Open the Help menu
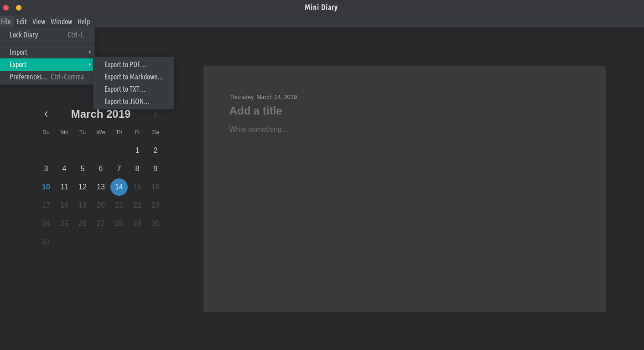 click(x=83, y=21)
